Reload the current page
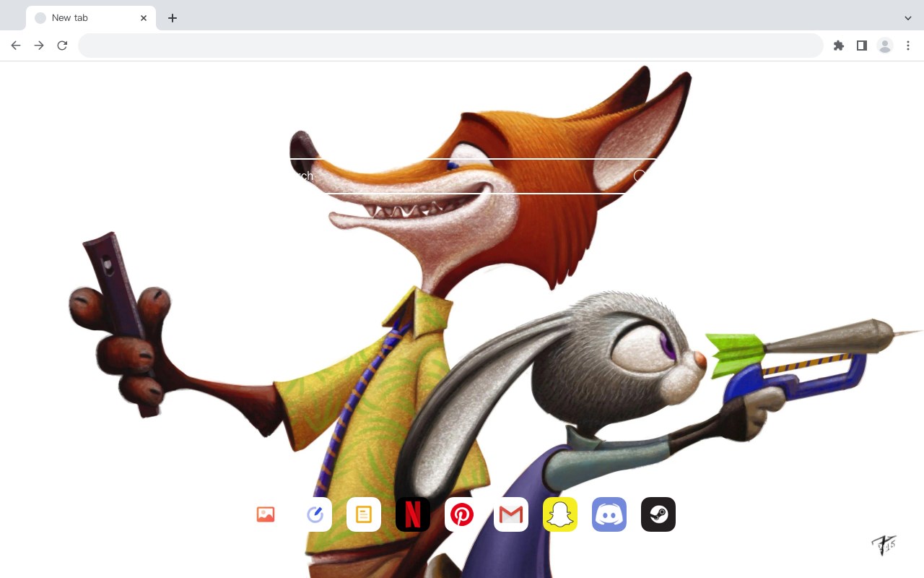The image size is (924, 578). coord(62,46)
